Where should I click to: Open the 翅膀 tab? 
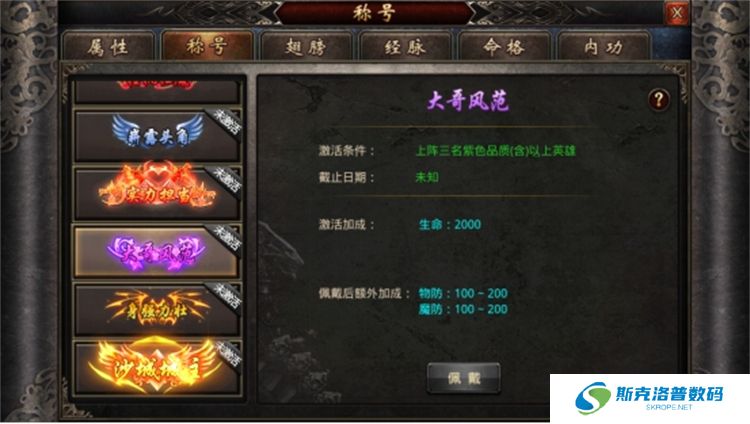pos(306,47)
